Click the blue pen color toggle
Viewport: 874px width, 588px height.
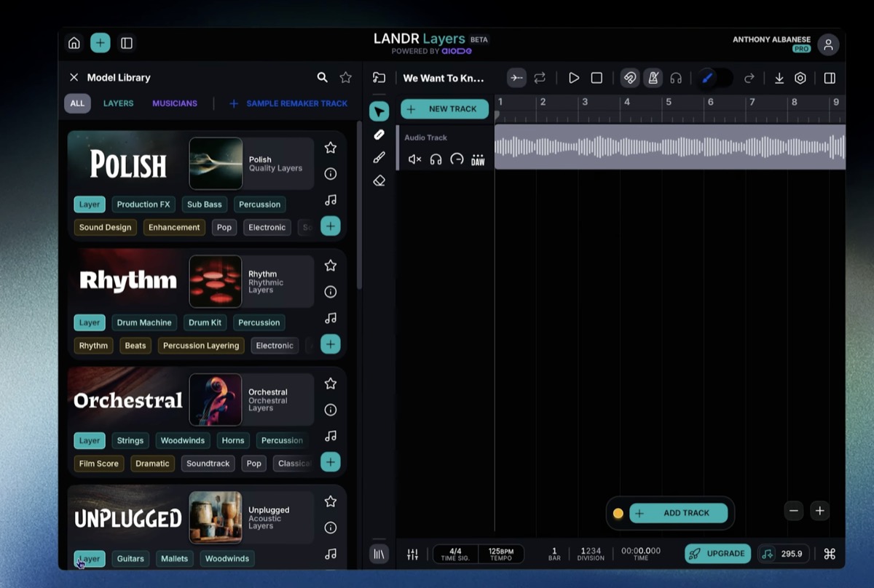714,78
